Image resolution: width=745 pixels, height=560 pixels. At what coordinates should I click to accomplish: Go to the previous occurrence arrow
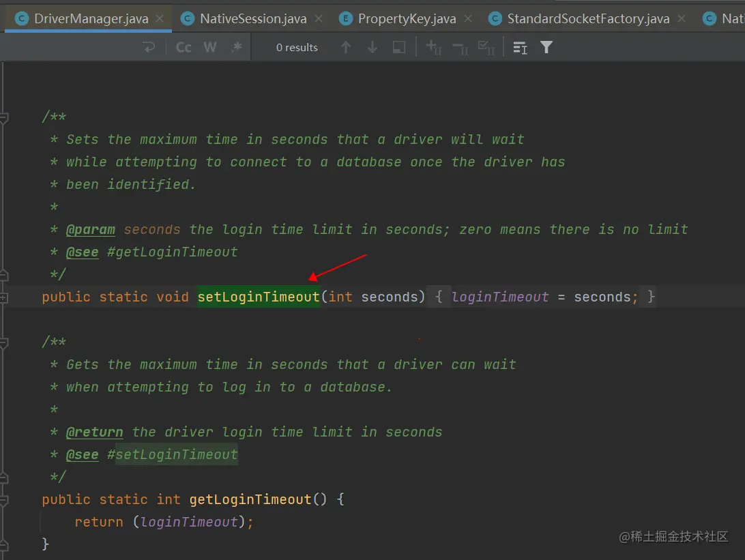[x=346, y=48]
